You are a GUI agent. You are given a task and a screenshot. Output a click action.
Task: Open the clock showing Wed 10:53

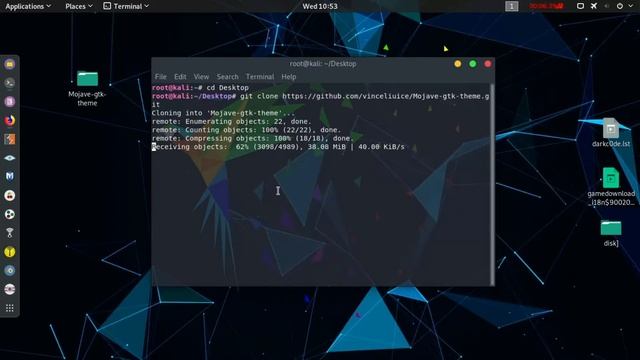[320, 6]
